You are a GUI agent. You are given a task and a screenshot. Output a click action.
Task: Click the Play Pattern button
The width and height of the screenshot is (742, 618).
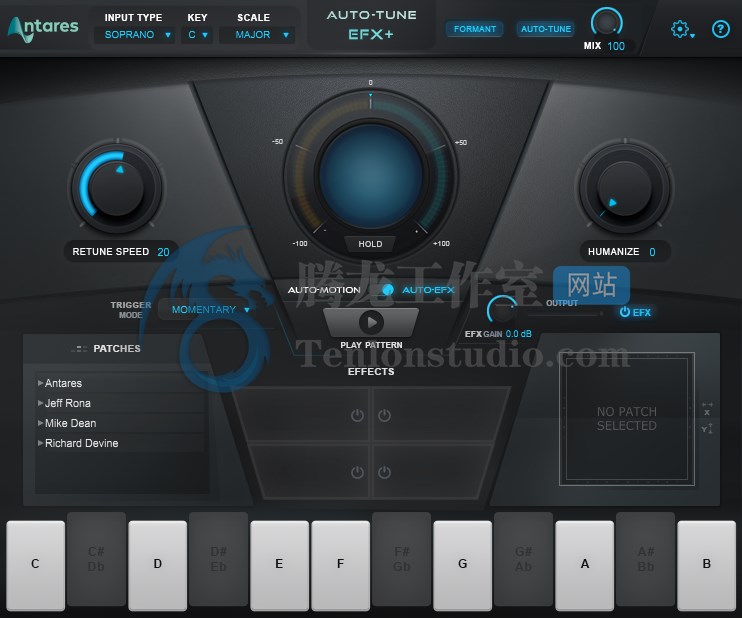click(371, 322)
